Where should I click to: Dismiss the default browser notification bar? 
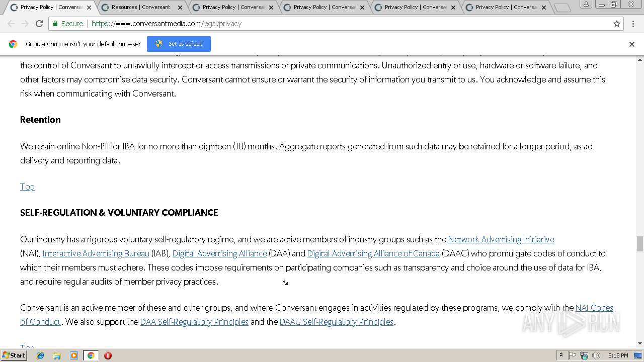coord(632,44)
